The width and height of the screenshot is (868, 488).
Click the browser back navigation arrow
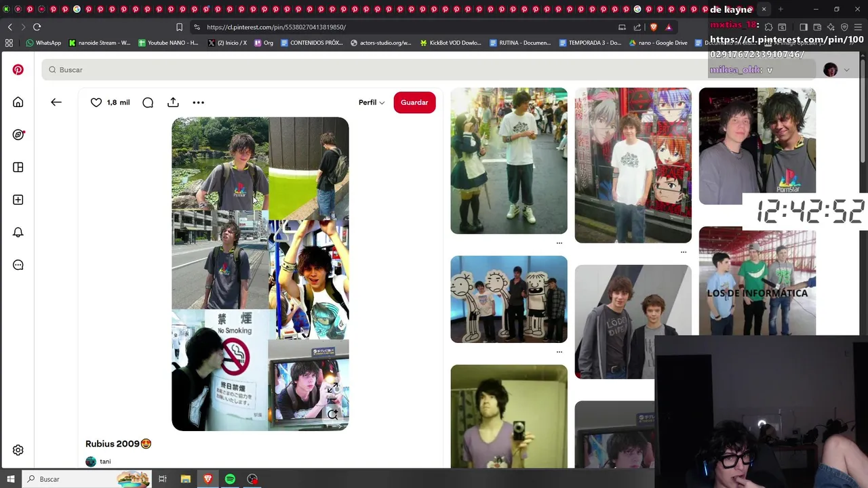click(10, 27)
